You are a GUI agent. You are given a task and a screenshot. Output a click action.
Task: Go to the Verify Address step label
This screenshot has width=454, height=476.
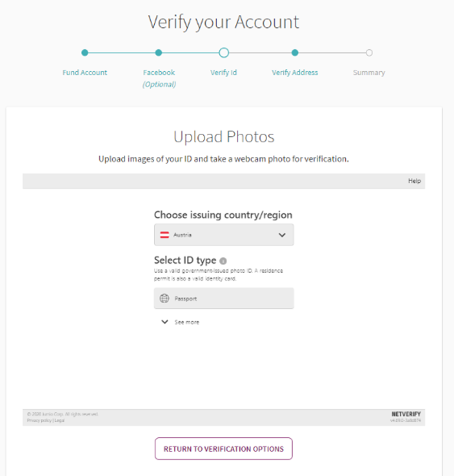click(295, 73)
